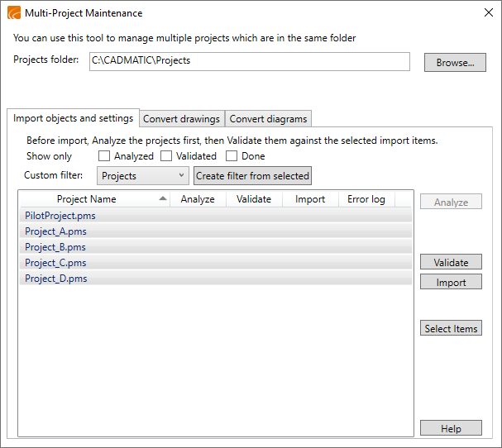Switch to the Convert drawings tab

tap(181, 119)
